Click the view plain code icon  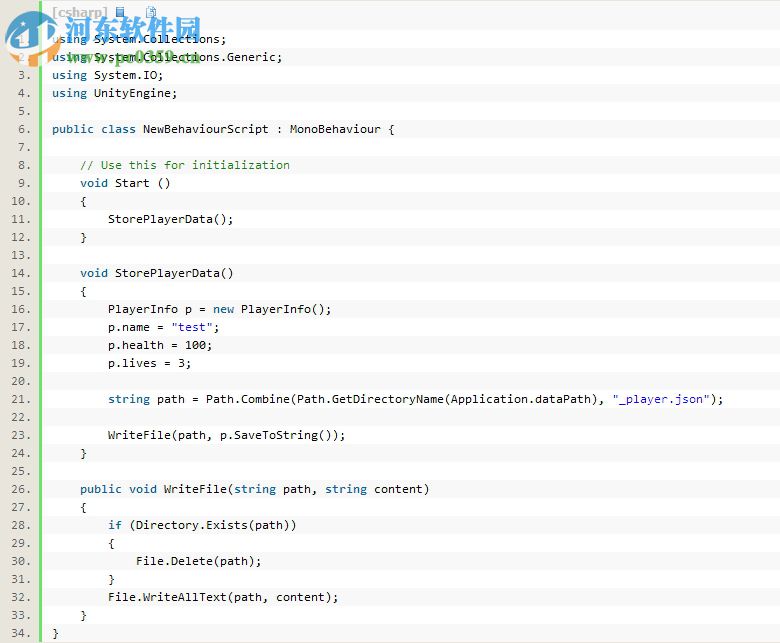click(120, 11)
